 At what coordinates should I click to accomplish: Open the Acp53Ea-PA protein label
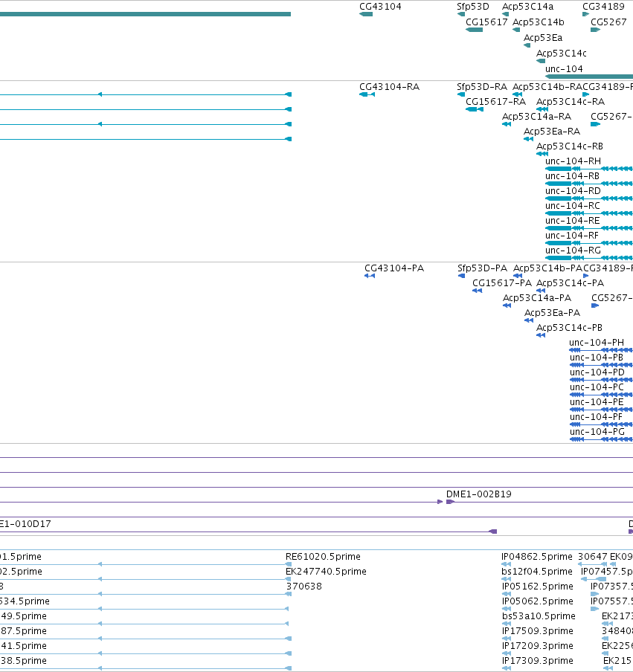(552, 312)
